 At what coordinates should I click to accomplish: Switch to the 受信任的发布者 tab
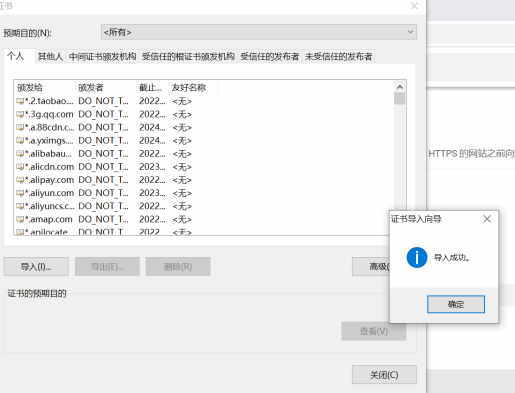[269, 56]
